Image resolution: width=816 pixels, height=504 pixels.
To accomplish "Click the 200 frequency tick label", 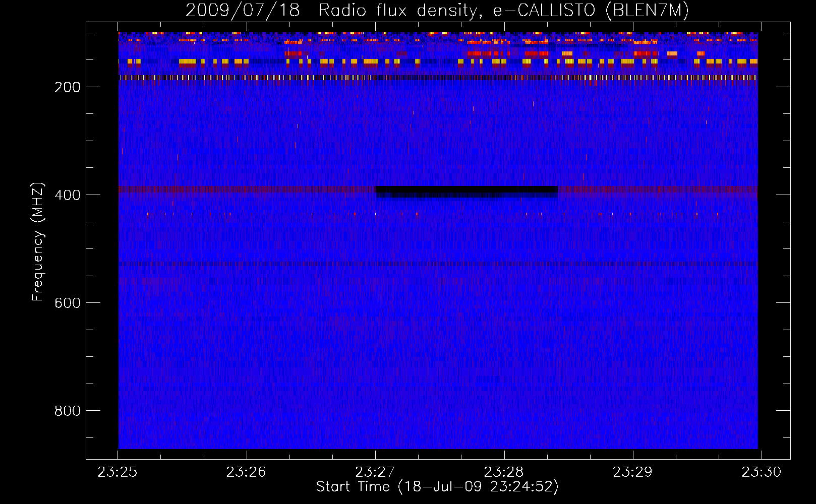I will click(68, 87).
